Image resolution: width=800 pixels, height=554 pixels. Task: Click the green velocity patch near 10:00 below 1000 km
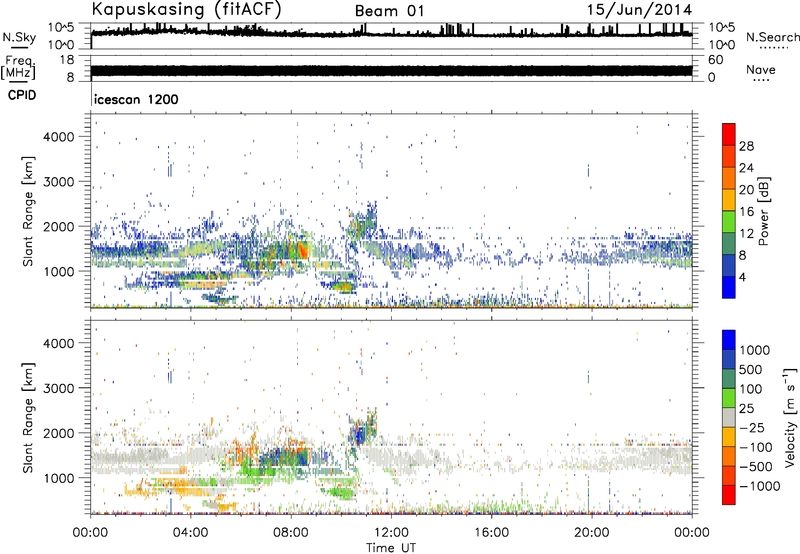tap(341, 493)
